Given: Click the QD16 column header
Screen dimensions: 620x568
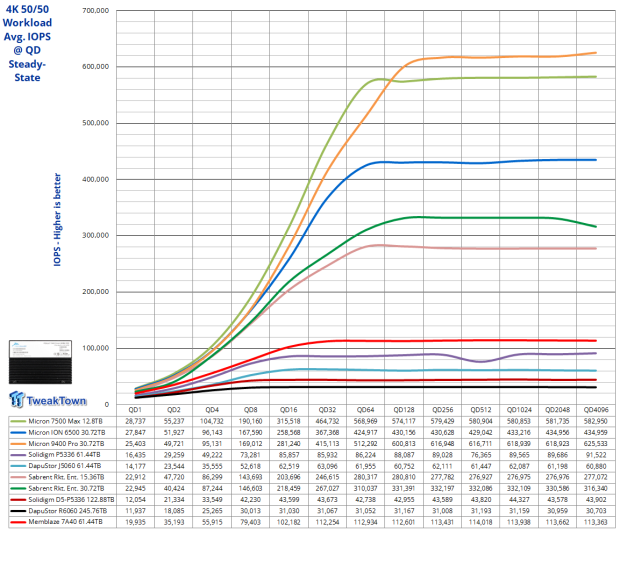Looking at the screenshot, I should pyautogui.click(x=289, y=410).
